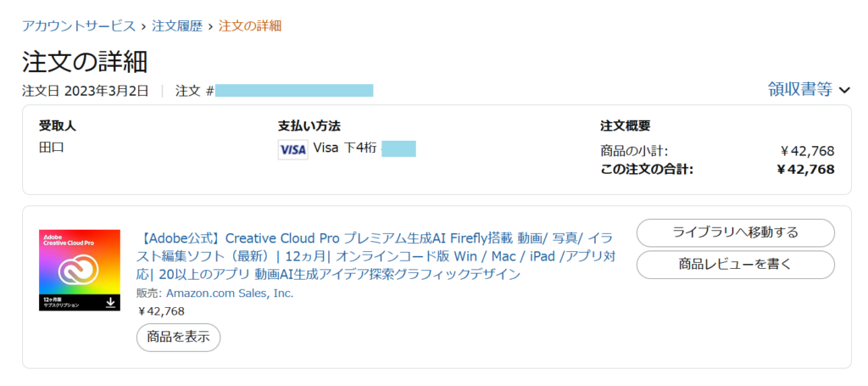Click the masked Visa last-four digits

(398, 149)
